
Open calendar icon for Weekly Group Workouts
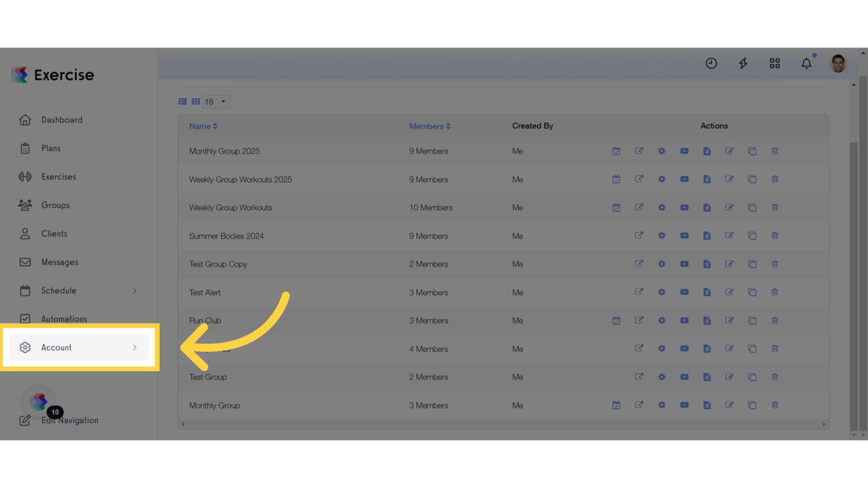[616, 208]
